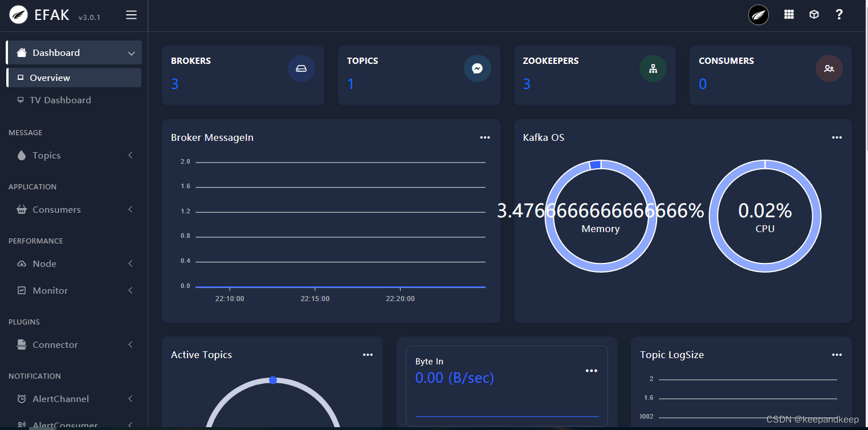Click the Brokers count 3

tap(174, 84)
